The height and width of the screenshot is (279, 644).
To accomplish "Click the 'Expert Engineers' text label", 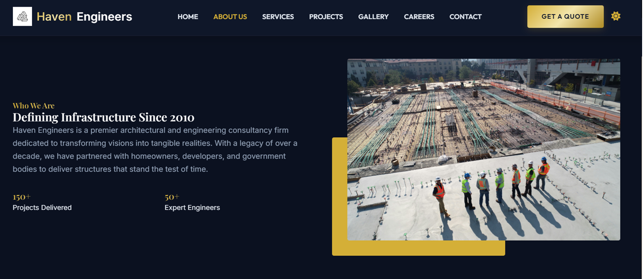I will [192, 207].
